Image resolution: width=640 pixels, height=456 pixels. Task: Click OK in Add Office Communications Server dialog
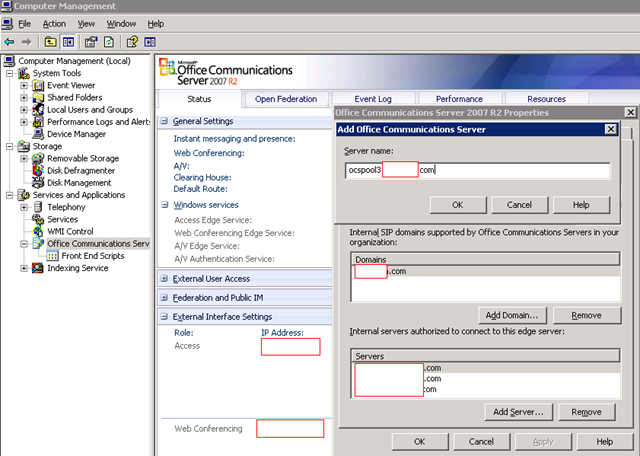coord(456,204)
